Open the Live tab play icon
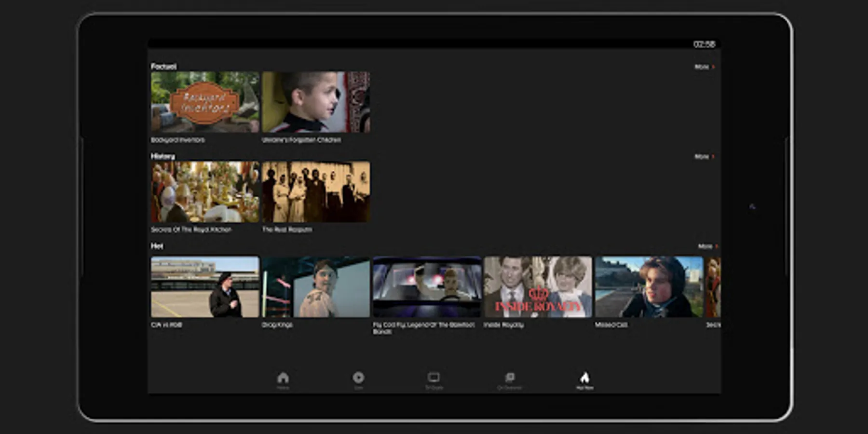 click(358, 378)
